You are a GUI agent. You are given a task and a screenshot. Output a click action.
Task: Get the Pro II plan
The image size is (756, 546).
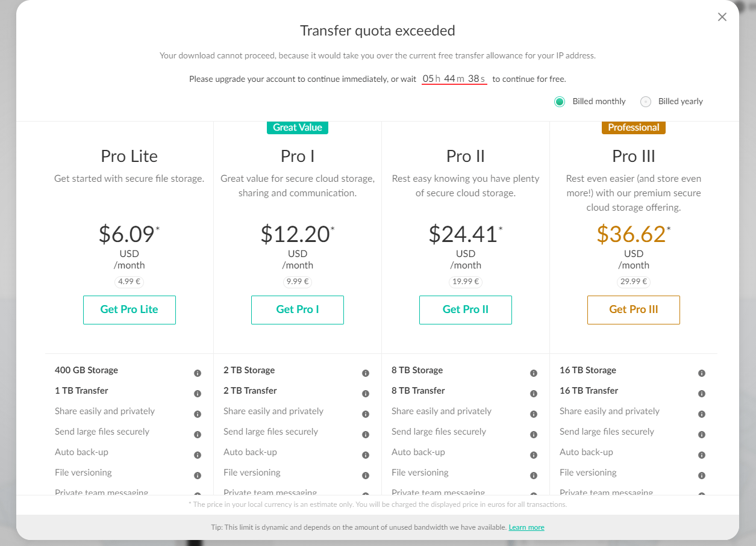[x=465, y=309]
